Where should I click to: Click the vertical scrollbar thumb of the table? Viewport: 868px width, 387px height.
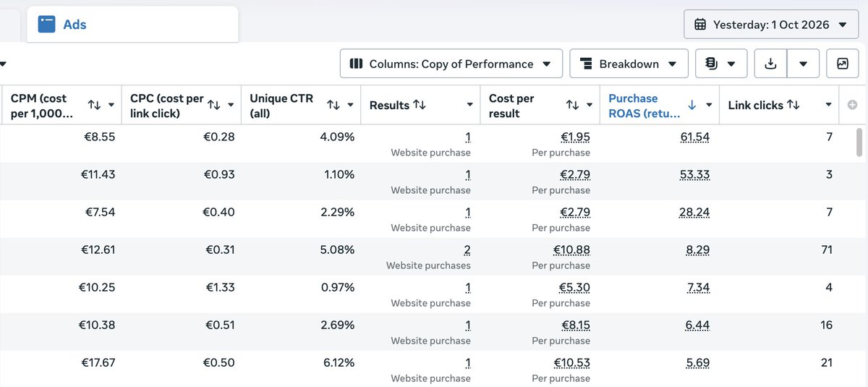859,142
